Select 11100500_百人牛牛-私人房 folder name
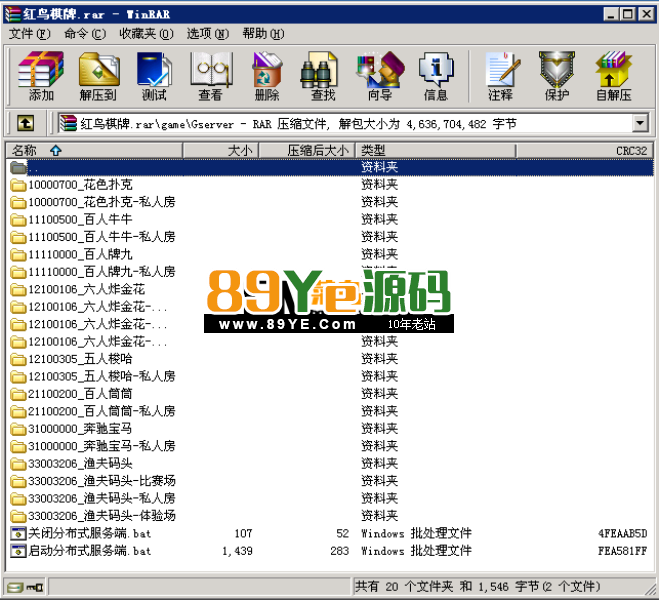Viewport: 659px width, 600px height. [102, 237]
